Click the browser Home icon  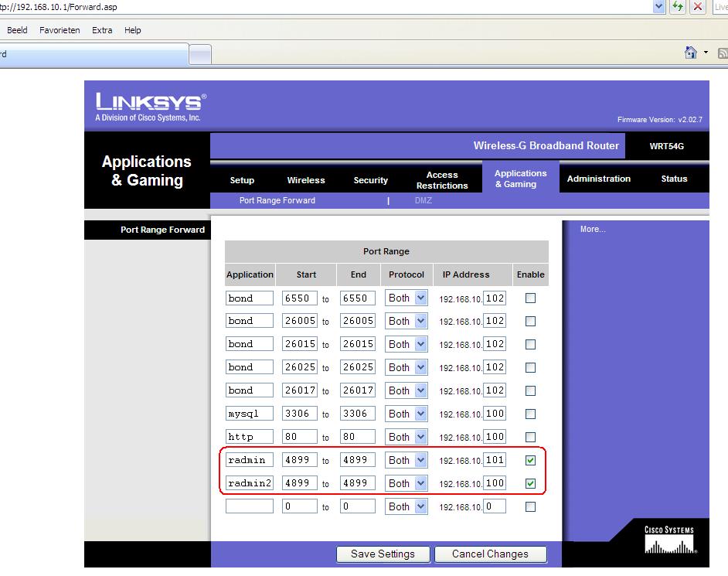[691, 53]
